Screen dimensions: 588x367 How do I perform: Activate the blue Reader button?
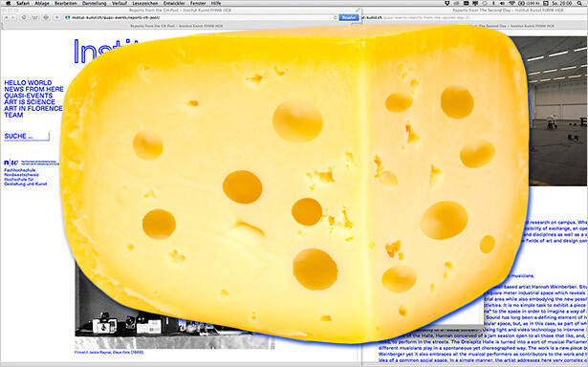(x=348, y=17)
